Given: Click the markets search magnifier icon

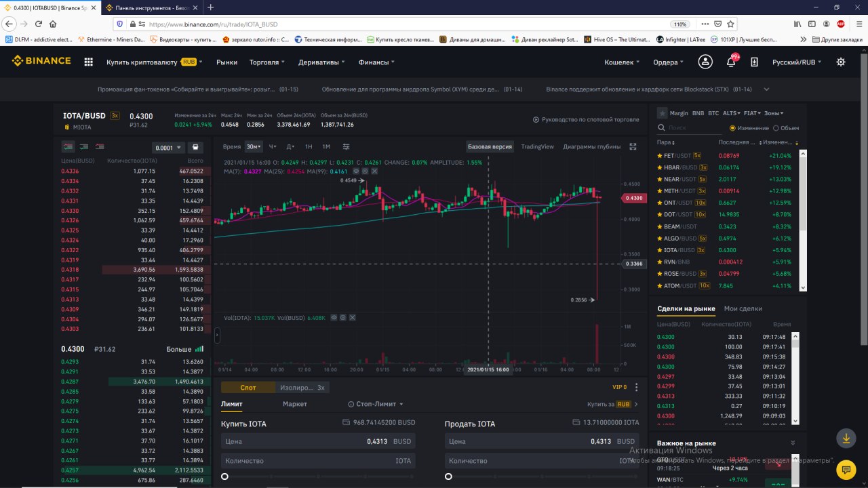Looking at the screenshot, I should click(x=661, y=127).
